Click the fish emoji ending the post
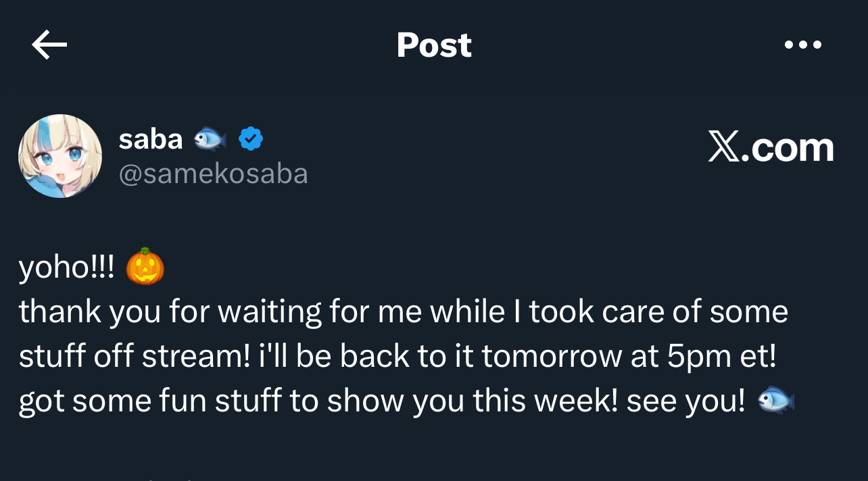The width and height of the screenshot is (868, 481). (775, 401)
